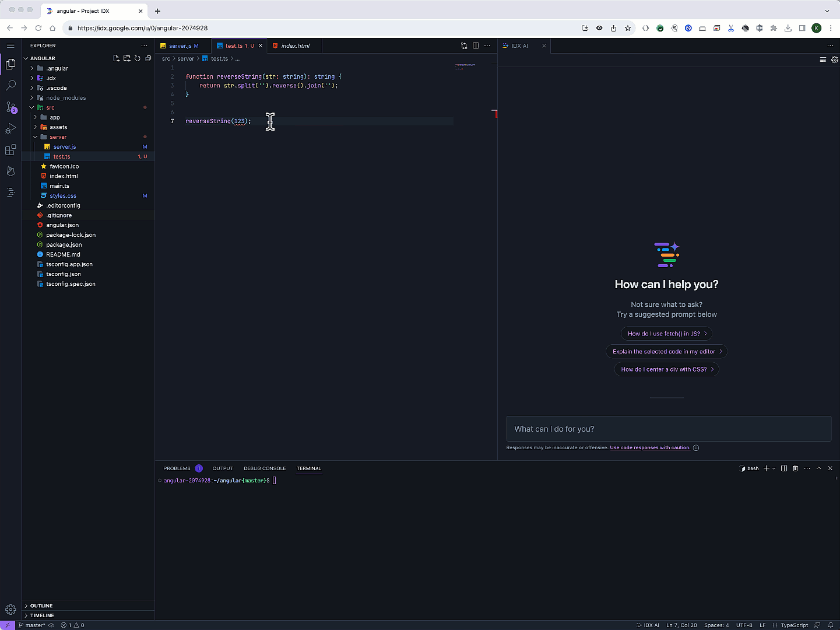Open changes for test.ts in the editor toolbar
Screen dimensions: 840x630
(x=464, y=45)
